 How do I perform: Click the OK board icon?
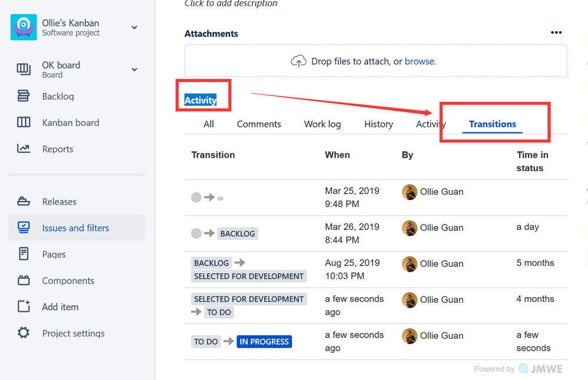24,69
